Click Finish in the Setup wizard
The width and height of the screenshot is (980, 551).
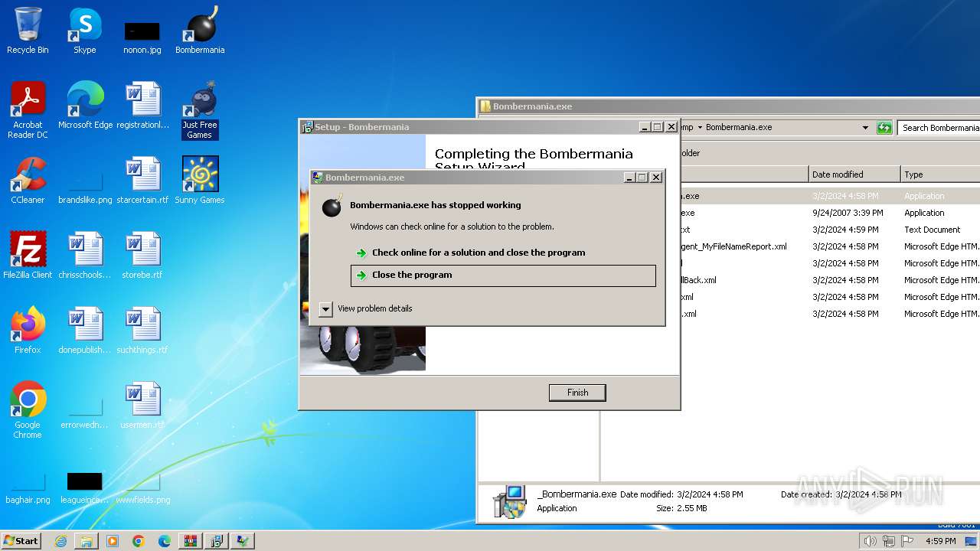(577, 393)
